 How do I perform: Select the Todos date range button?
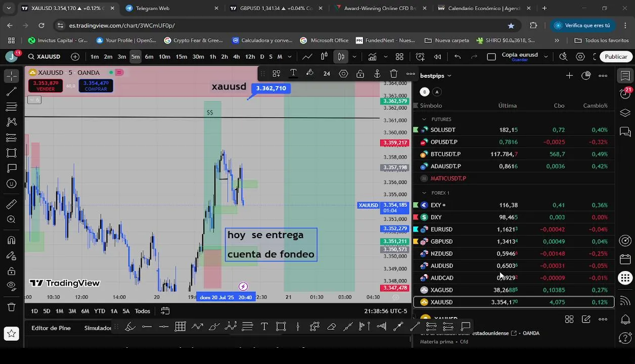[x=142, y=311]
